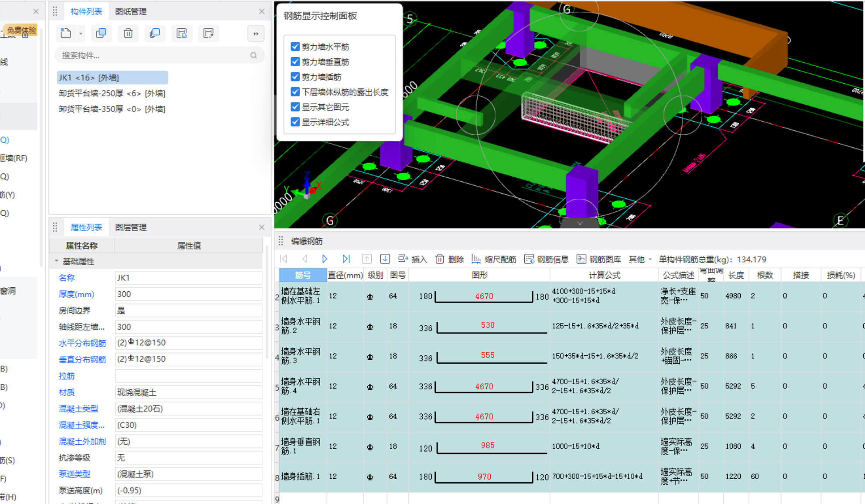Screen dimensions: 865x504
Task: Toggle 剪力墙插筋 checkbox
Action: coord(295,77)
